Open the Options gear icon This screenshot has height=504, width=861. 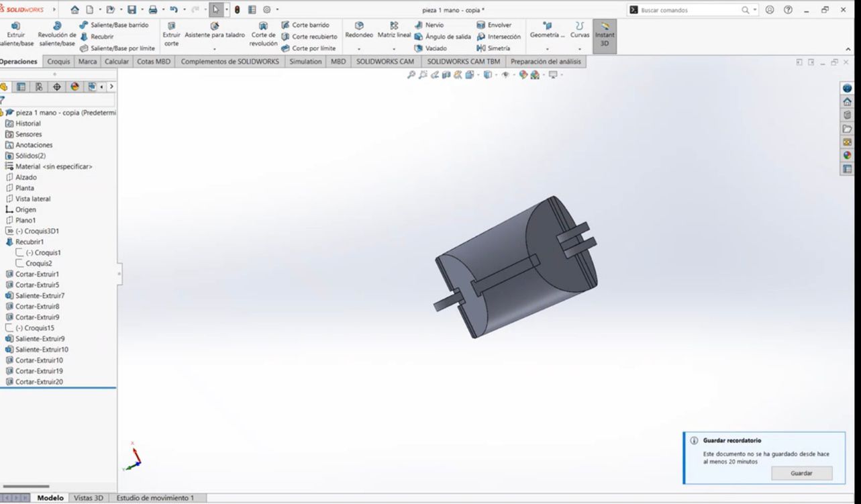pos(267,10)
